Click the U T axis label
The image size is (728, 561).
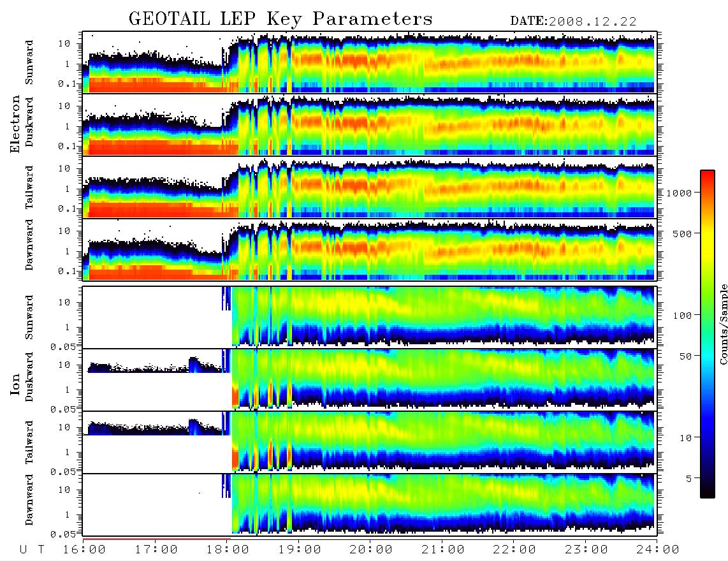click(x=33, y=550)
